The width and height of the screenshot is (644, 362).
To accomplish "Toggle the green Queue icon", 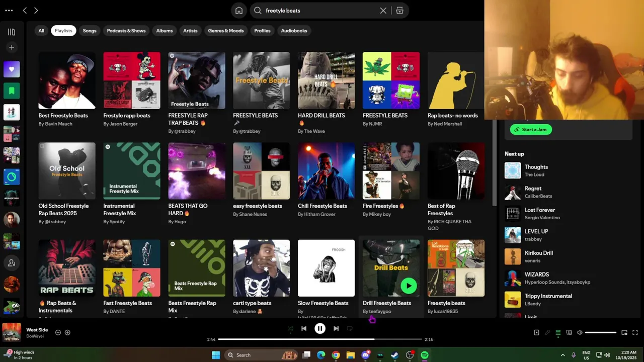I will pos(558,332).
